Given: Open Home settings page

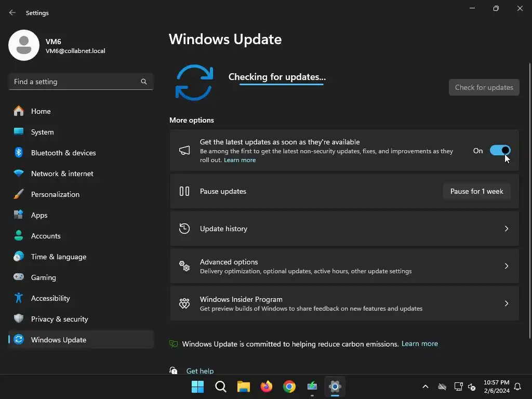Looking at the screenshot, I should tap(81, 111).
